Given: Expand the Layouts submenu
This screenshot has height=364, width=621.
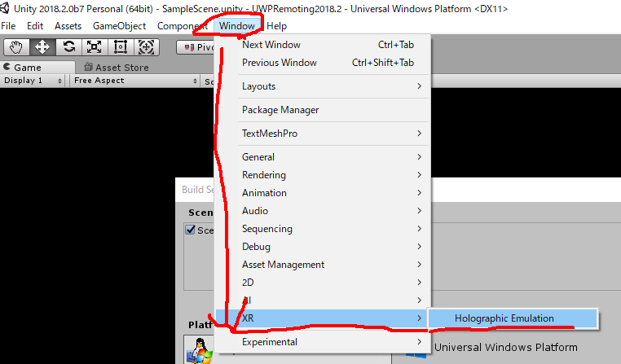Looking at the screenshot, I should tap(322, 86).
